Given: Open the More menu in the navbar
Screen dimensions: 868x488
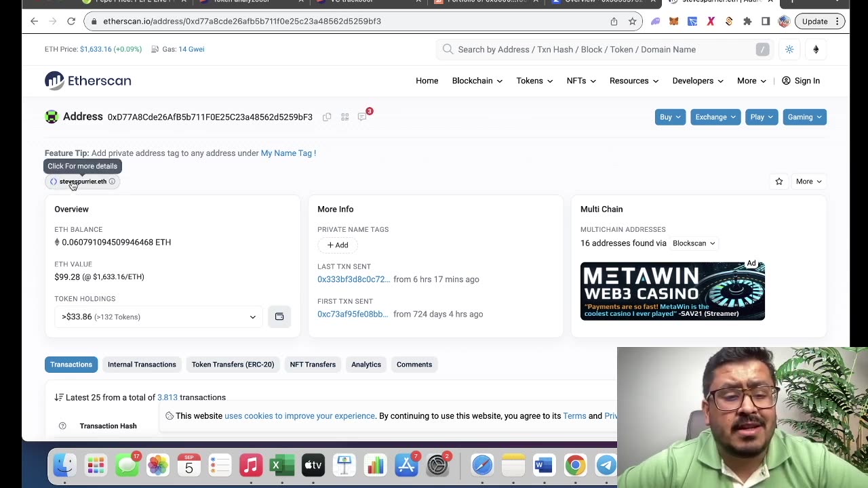Looking at the screenshot, I should [751, 81].
